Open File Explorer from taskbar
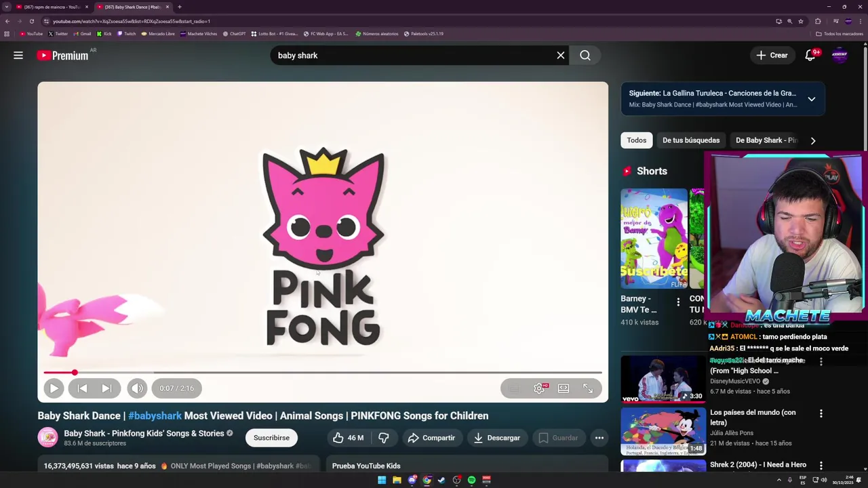 397,480
